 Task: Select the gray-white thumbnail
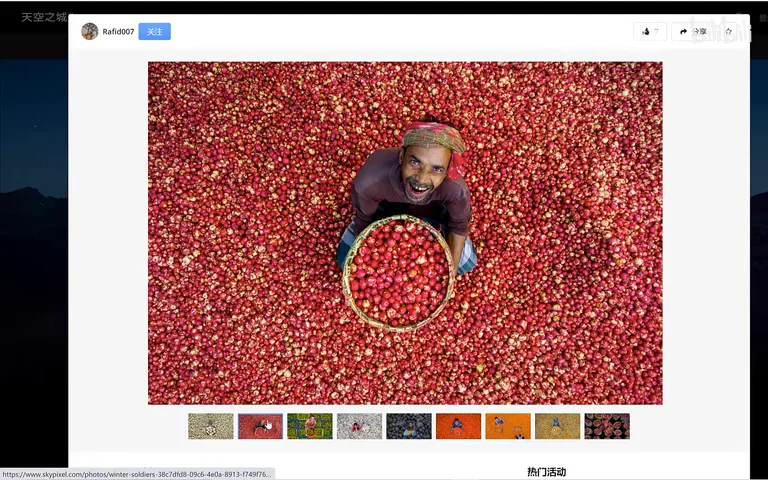click(360, 426)
